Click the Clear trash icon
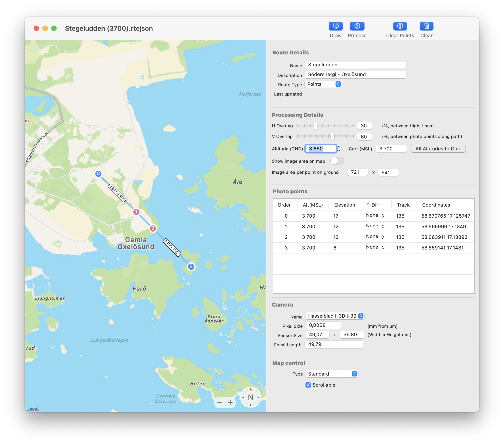Image resolution: width=504 pixels, height=445 pixels. (x=426, y=26)
